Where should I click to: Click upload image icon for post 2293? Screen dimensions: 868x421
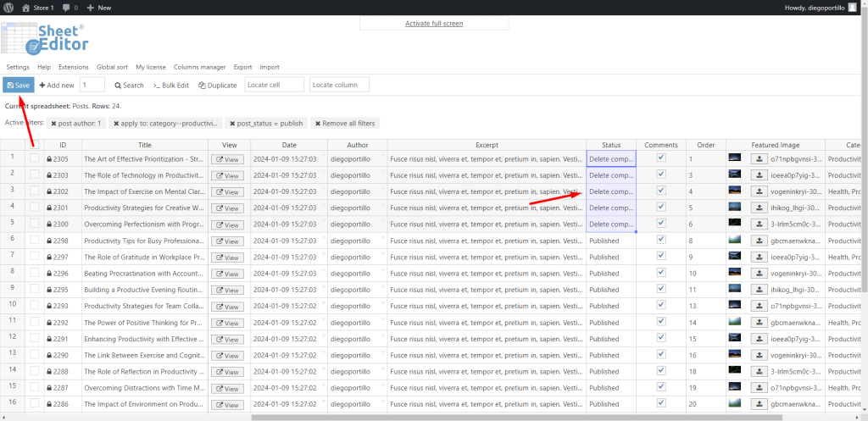(x=759, y=306)
